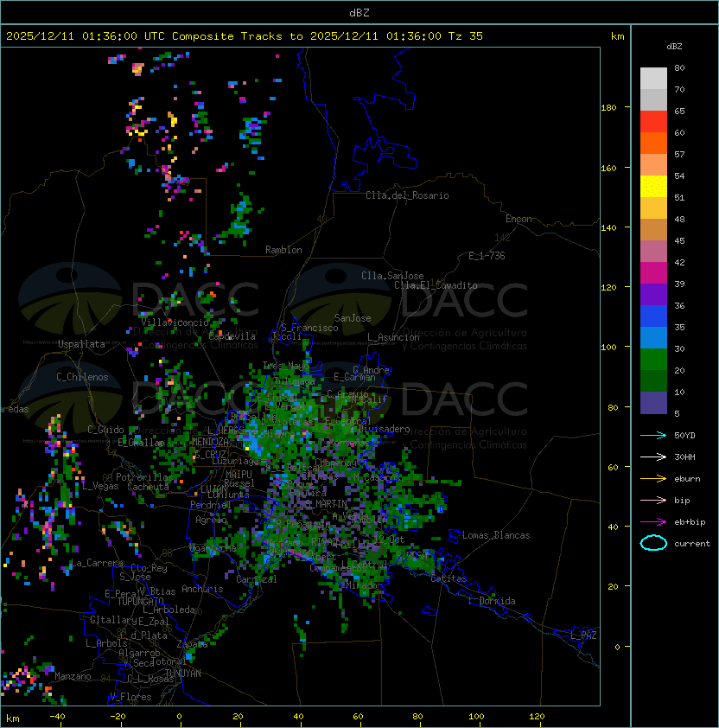Click the cyan 'current' ellipse symbol
The width and height of the screenshot is (719, 728).
point(653,543)
